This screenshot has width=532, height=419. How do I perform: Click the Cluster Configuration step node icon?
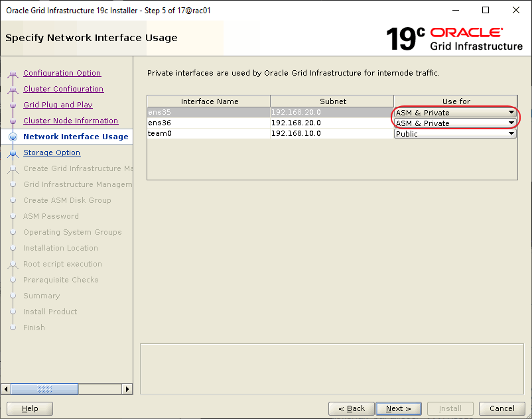tap(13, 90)
